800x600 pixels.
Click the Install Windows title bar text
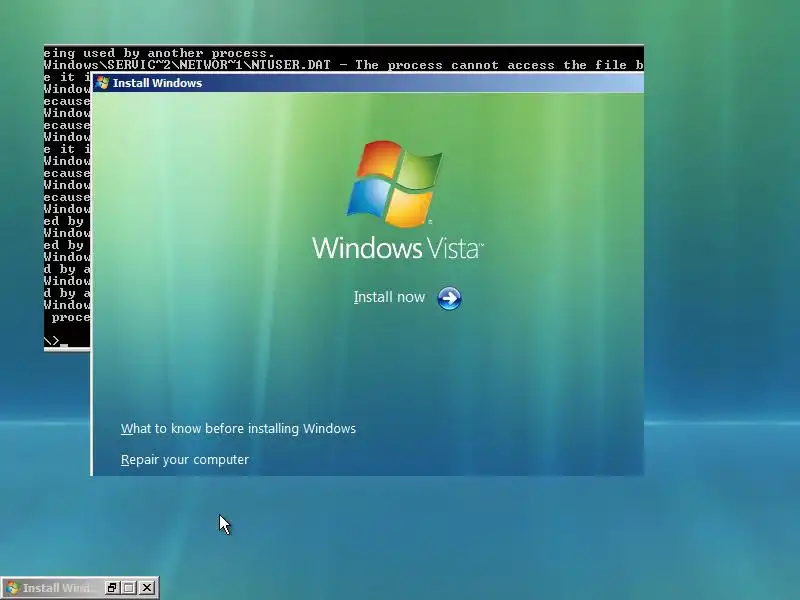(158, 83)
